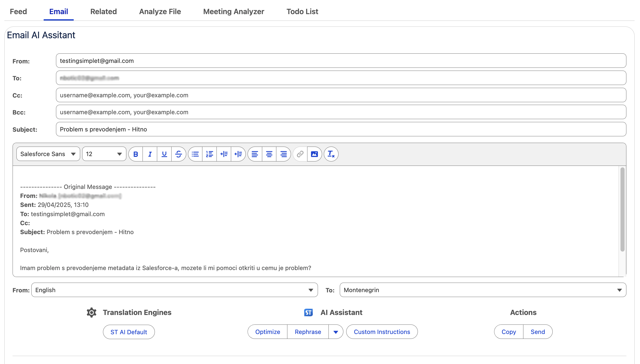Align text left
Screen dimensions: 640x364
255,154
